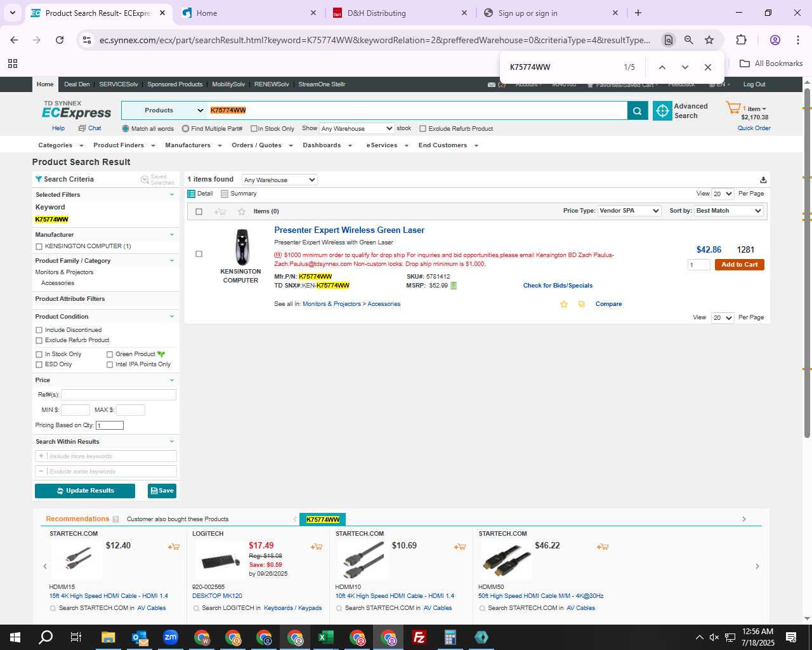
Task: Add HDMM10 cable to cart icon
Action: [460, 547]
